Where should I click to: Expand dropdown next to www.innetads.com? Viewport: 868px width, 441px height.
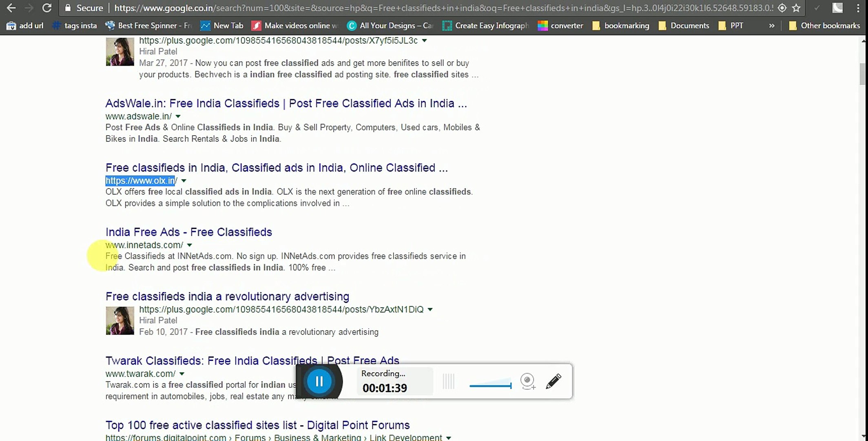pyautogui.click(x=190, y=245)
